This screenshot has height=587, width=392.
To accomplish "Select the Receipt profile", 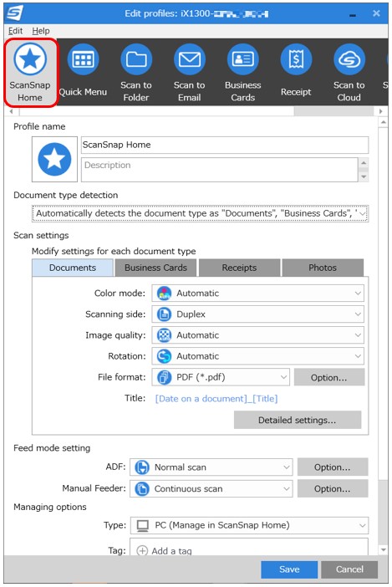I will click(x=296, y=71).
